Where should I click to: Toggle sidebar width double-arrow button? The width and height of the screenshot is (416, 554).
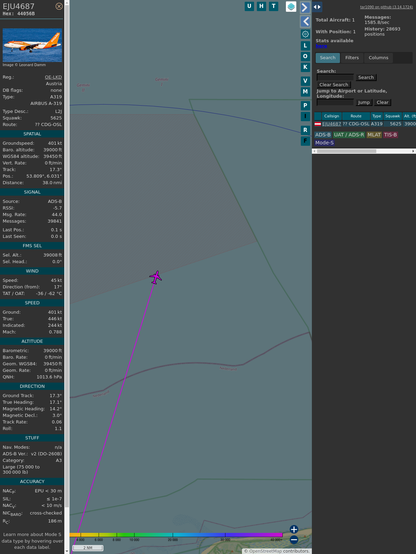(317, 7)
